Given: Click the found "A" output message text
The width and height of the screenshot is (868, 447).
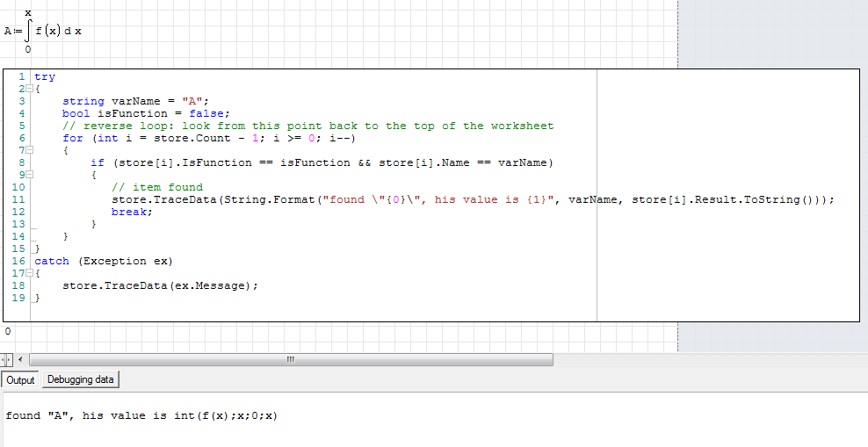Looking at the screenshot, I should [141, 415].
